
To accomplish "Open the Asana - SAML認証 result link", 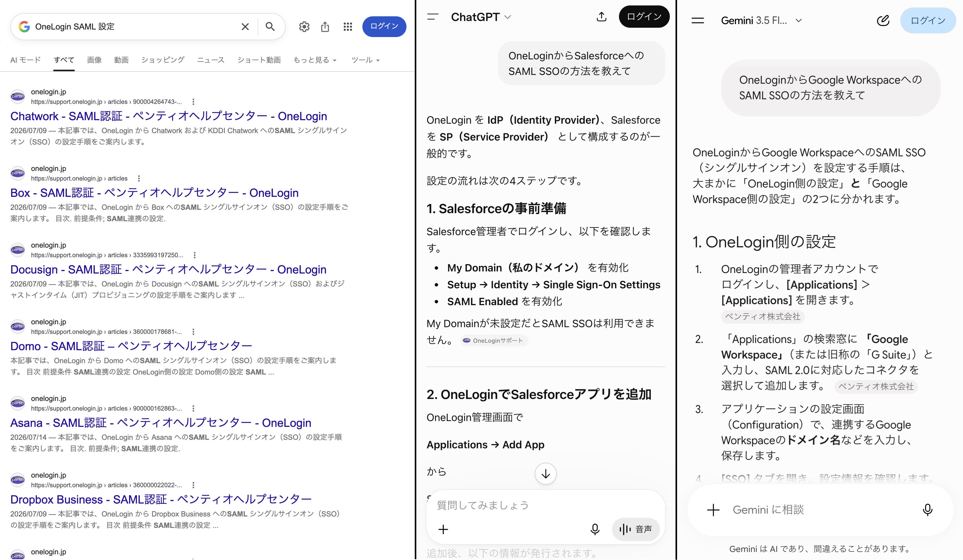I will [160, 423].
